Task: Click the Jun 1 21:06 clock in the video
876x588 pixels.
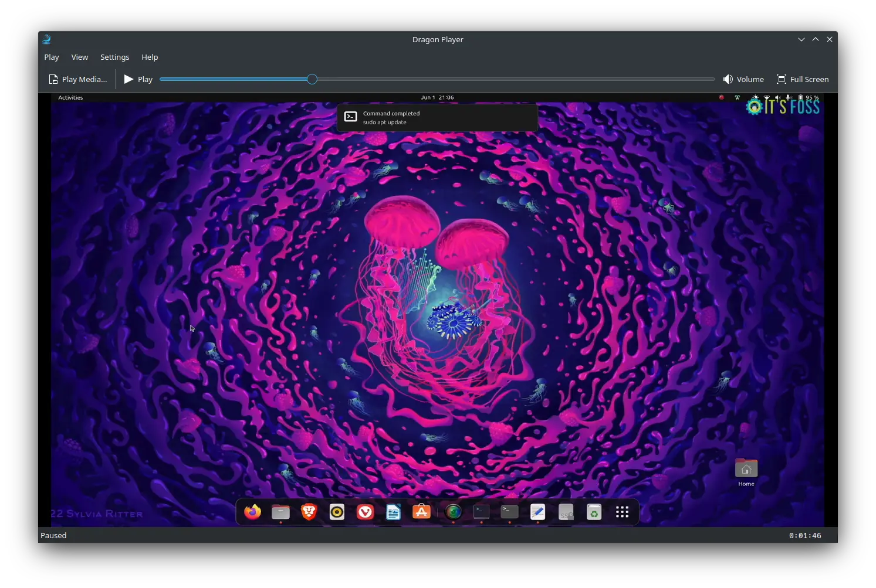Action: tap(437, 97)
